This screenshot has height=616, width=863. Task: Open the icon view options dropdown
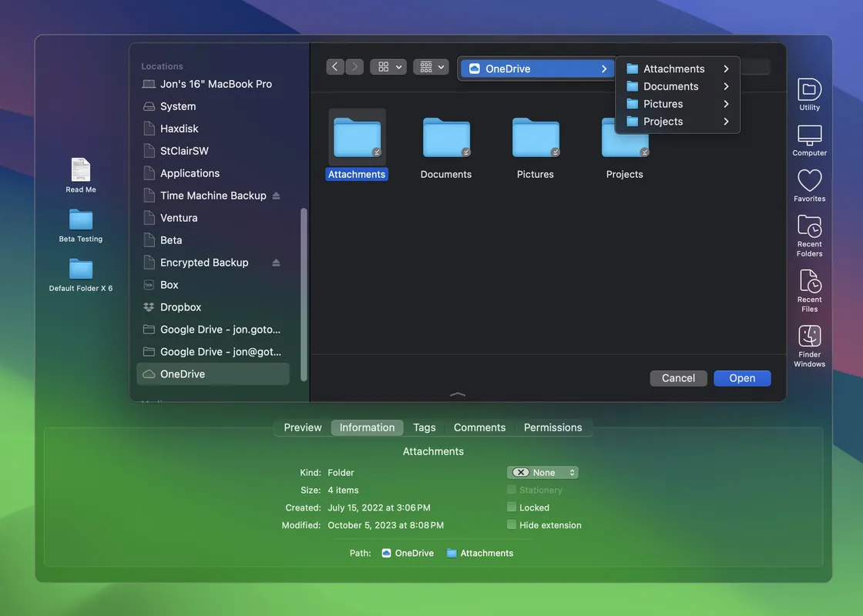[x=388, y=65]
